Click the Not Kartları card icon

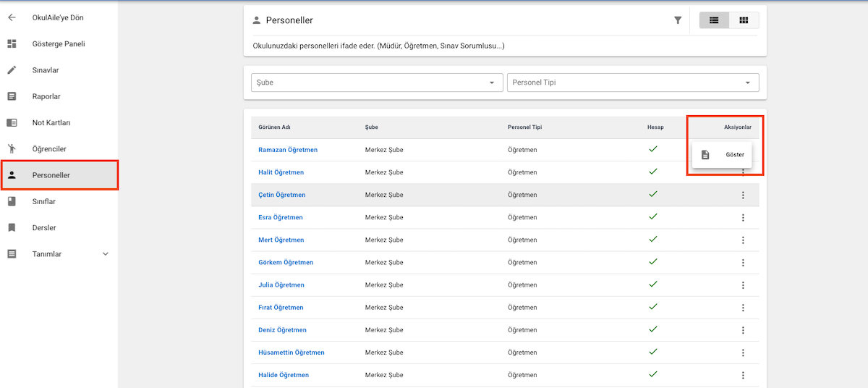12,122
